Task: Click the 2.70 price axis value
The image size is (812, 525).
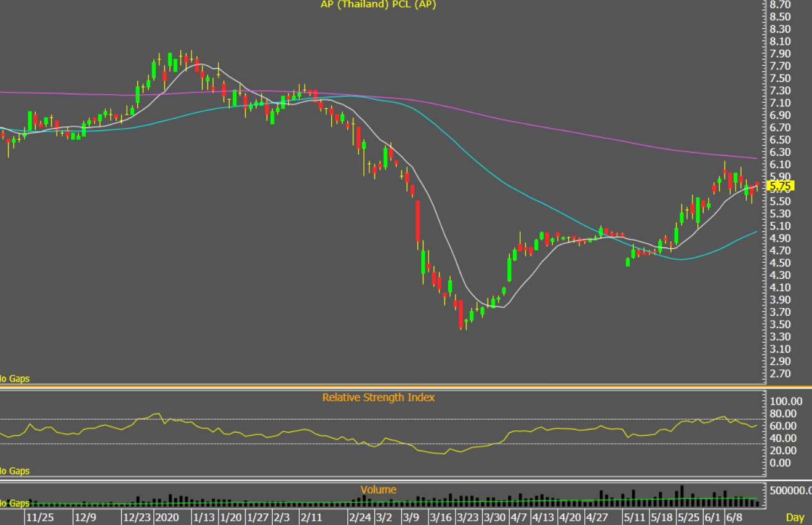Action: tap(781, 374)
